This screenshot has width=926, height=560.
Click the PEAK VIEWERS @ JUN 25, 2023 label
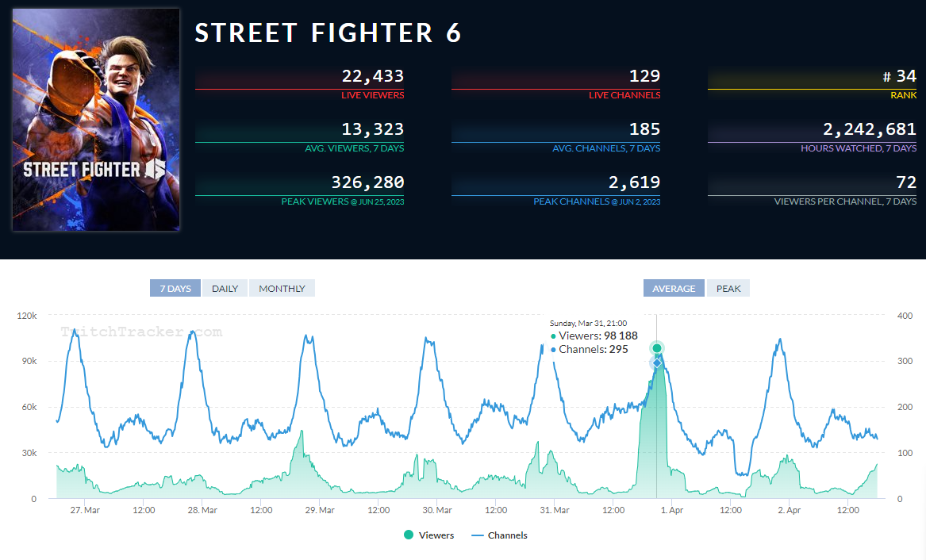pyautogui.click(x=343, y=201)
